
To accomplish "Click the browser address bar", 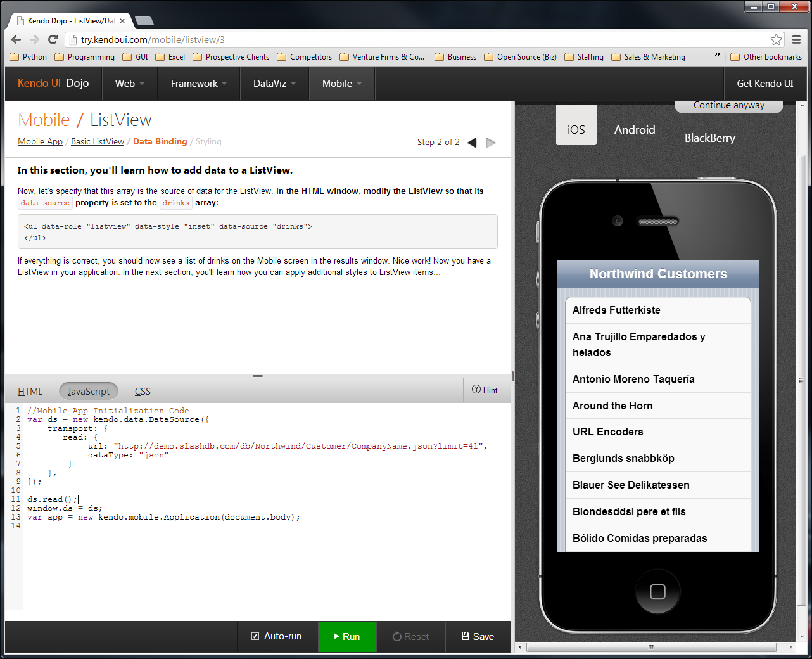I will click(418, 39).
